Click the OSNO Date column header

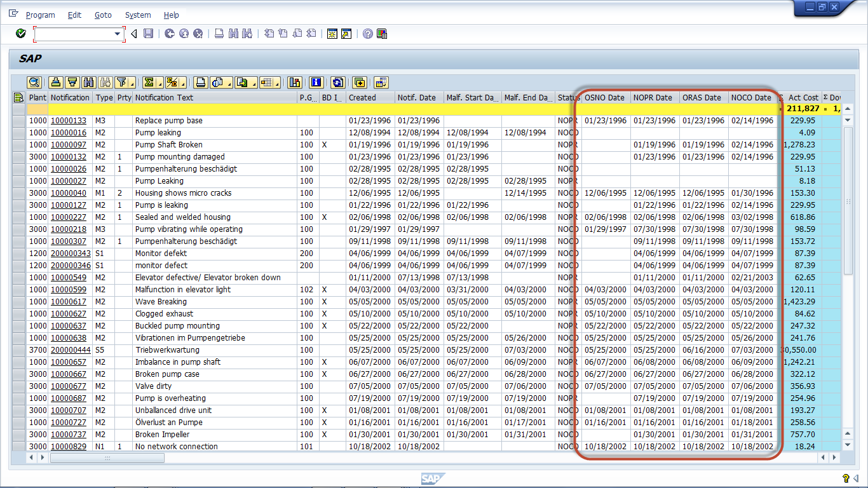pos(606,98)
